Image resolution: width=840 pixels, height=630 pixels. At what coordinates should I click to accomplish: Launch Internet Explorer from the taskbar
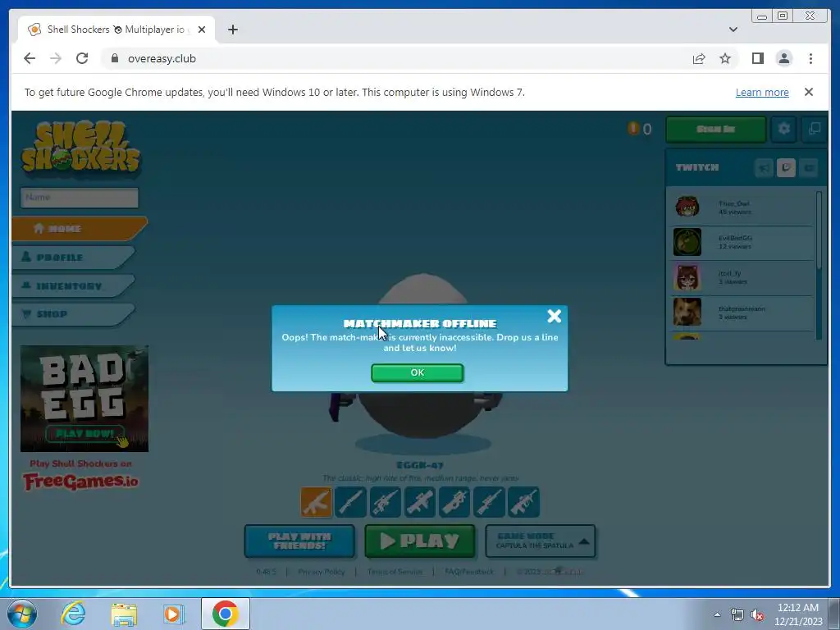click(73, 614)
